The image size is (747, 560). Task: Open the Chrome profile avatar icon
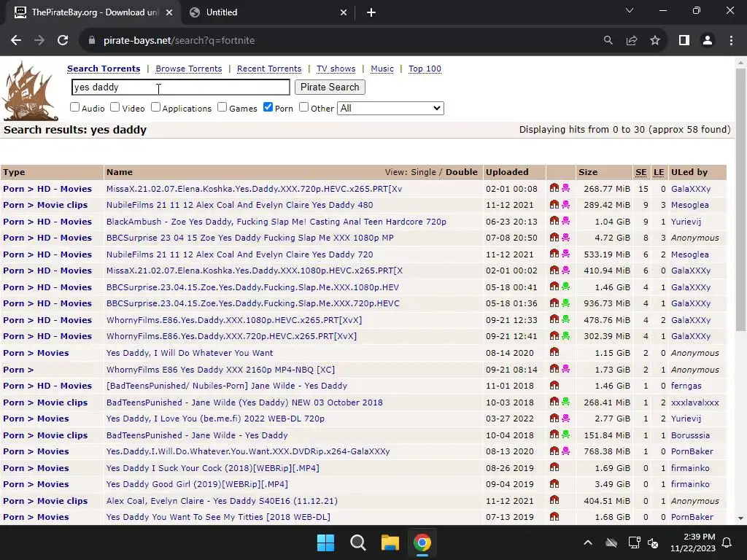pos(708,41)
